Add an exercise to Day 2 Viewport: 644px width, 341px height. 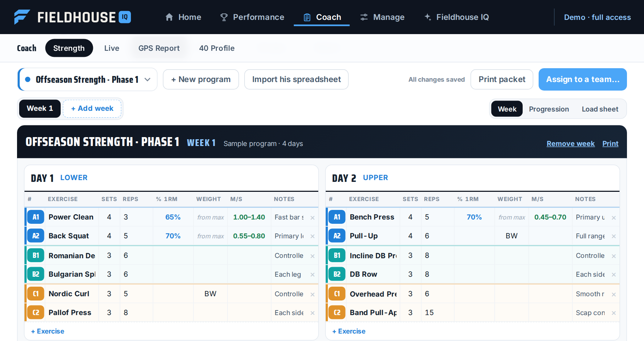pyautogui.click(x=349, y=331)
